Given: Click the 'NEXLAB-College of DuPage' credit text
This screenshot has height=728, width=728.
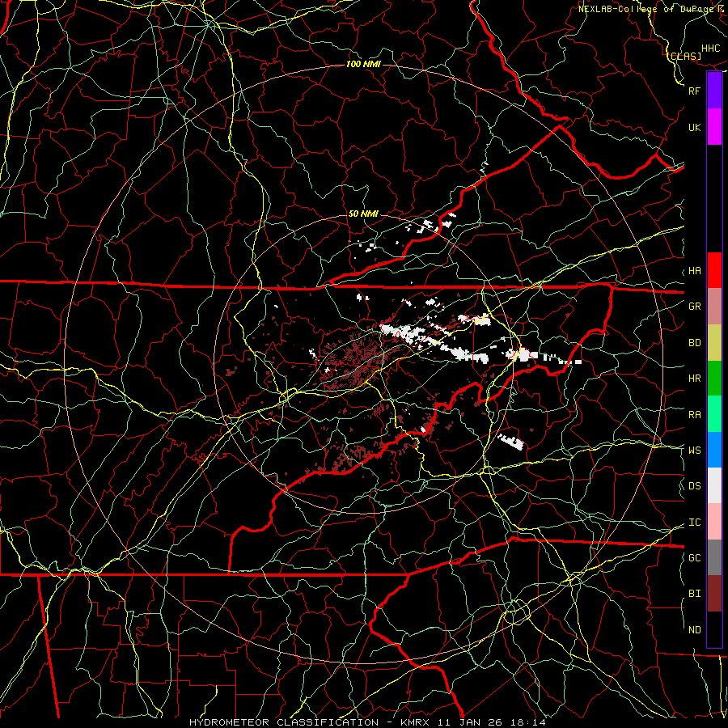Looking at the screenshot, I should pyautogui.click(x=647, y=9).
